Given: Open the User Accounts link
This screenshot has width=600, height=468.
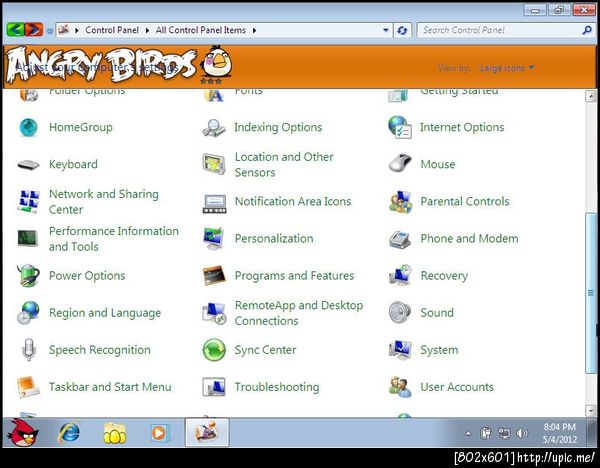Looking at the screenshot, I should coord(457,387).
